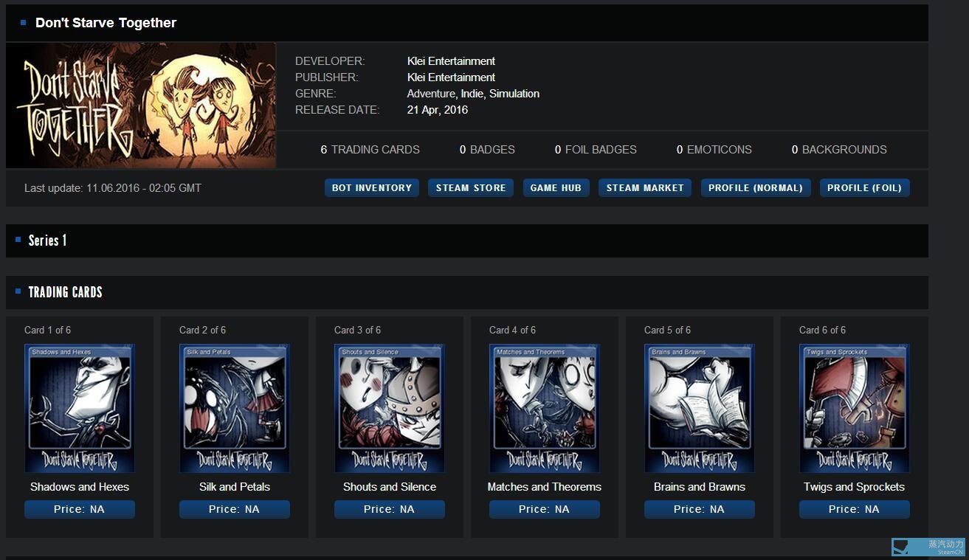Click the Klei Entertainment publisher name

coord(451,77)
